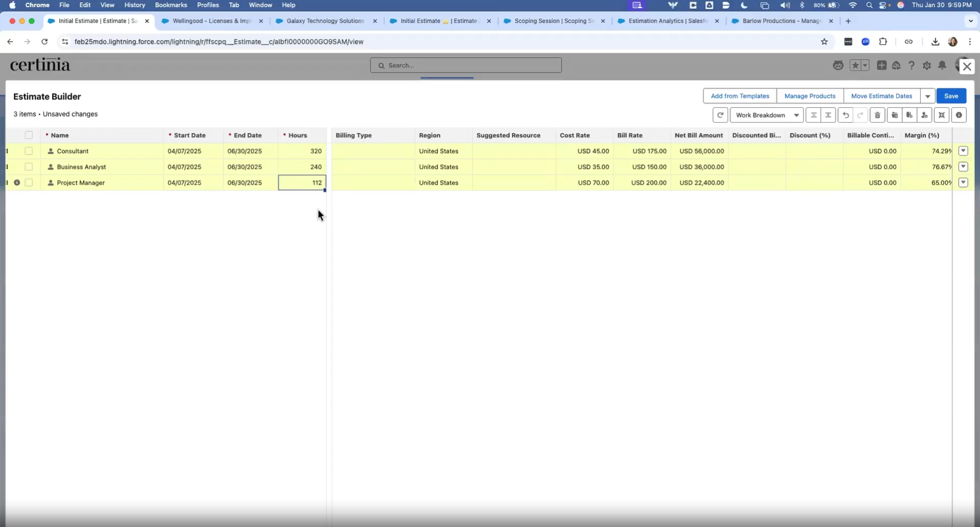View notifications via the bell icon

click(942, 65)
